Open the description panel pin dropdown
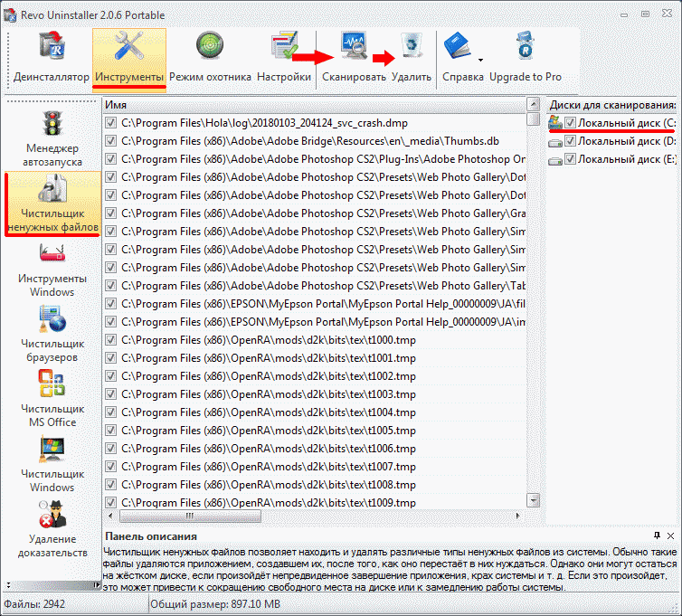 click(656, 536)
